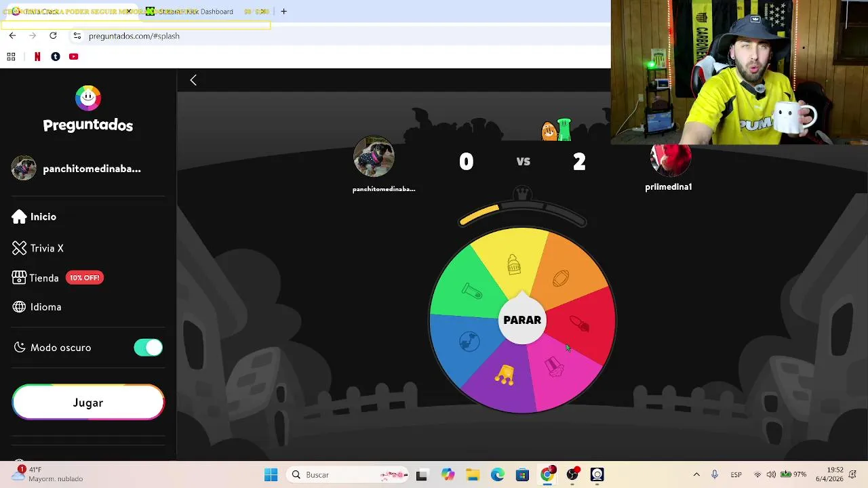The image size is (868, 488).
Task: Open the apps grid bookmark icon
Action: [11, 57]
